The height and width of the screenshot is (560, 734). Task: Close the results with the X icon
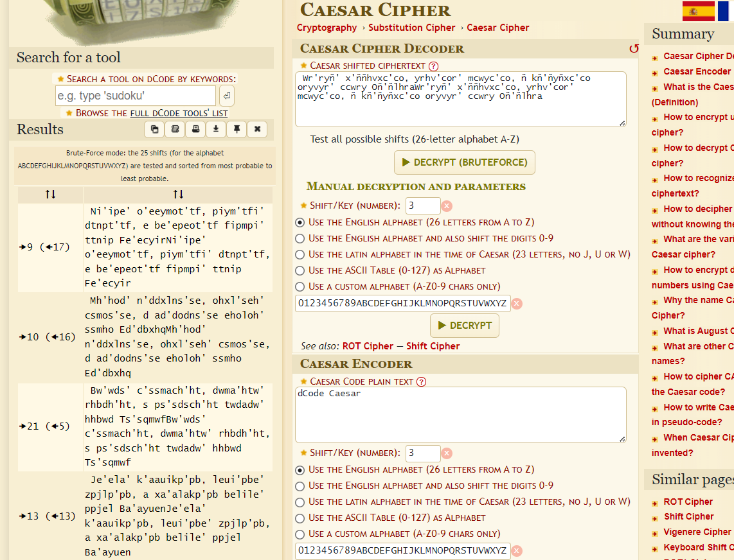[257, 129]
